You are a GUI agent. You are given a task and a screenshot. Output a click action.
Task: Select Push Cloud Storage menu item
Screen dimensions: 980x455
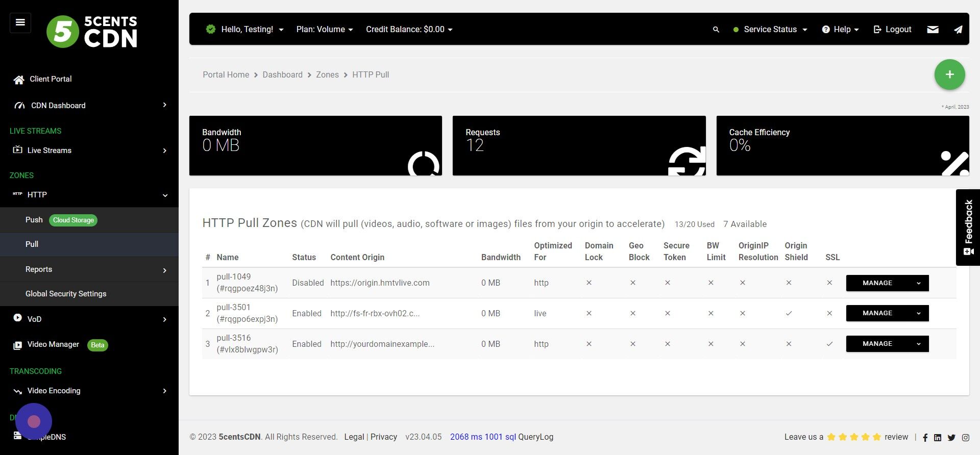pyautogui.click(x=89, y=220)
